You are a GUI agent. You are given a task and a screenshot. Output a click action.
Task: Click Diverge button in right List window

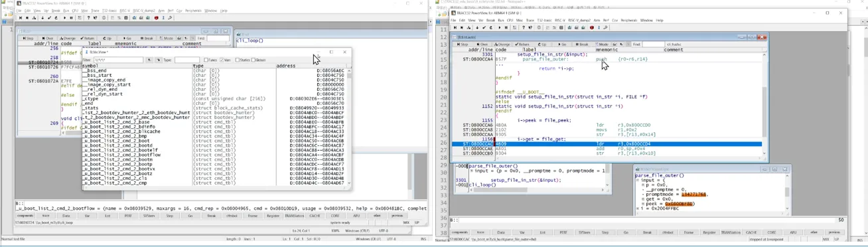click(502, 44)
